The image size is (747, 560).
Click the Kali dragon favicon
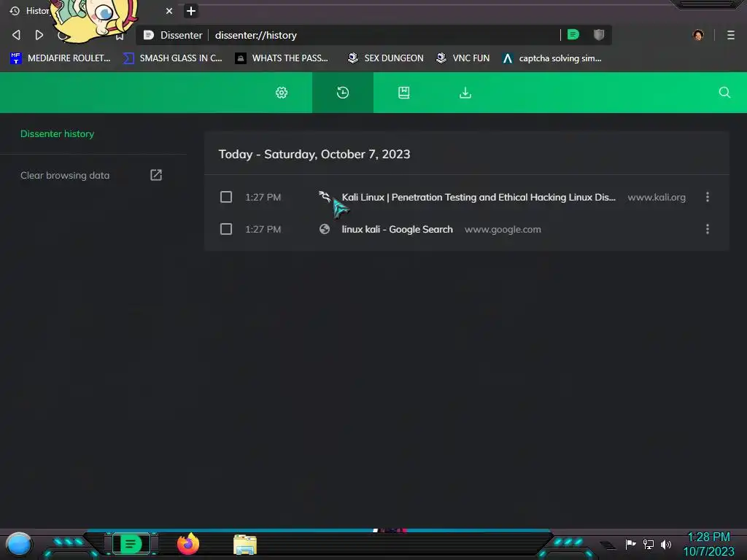[325, 195]
